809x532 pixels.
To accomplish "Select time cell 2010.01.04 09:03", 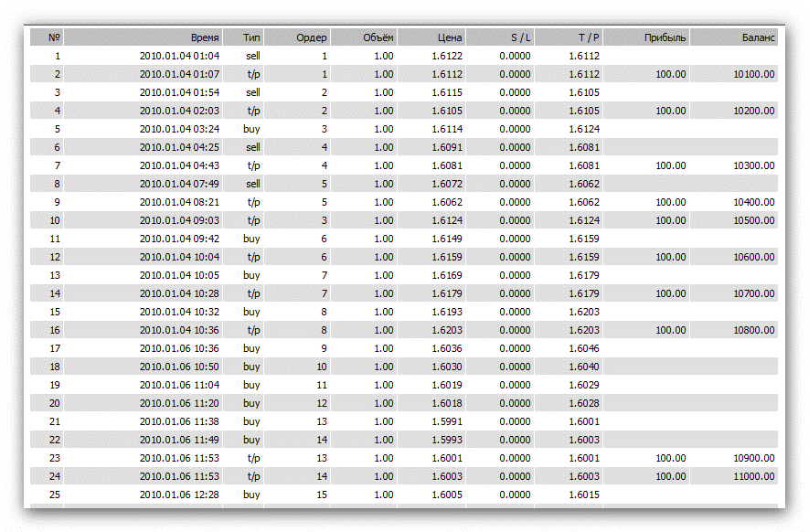I will 179,220.
